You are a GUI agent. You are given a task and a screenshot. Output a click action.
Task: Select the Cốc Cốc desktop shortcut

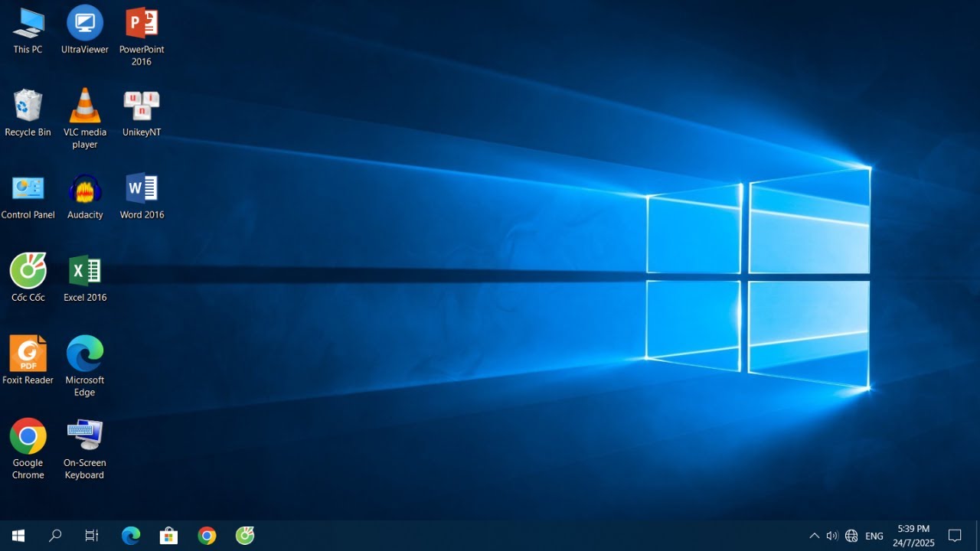click(28, 279)
